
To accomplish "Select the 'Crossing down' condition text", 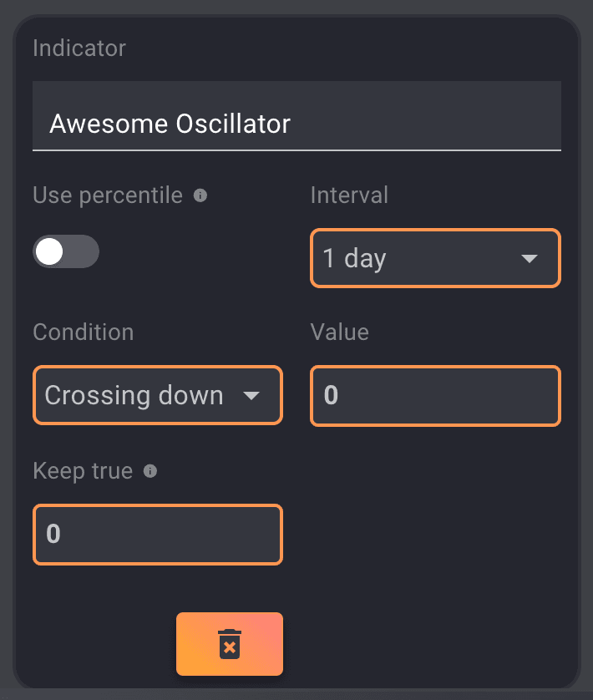I will tap(134, 396).
